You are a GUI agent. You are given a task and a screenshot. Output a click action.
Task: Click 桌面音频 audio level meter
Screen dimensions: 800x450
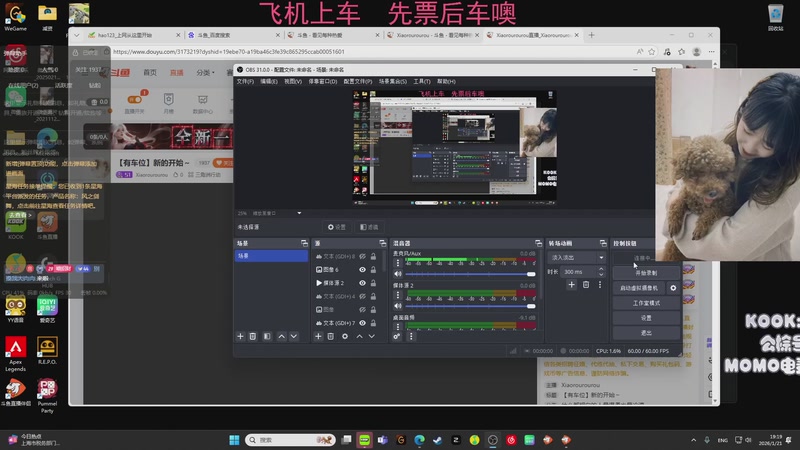pos(470,325)
